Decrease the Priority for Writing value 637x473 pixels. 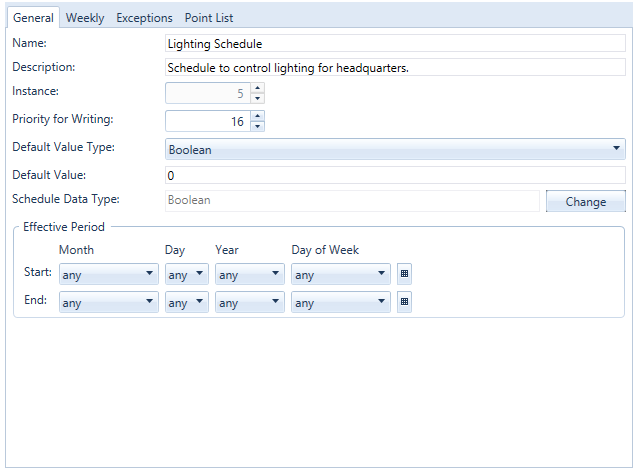pos(258,126)
